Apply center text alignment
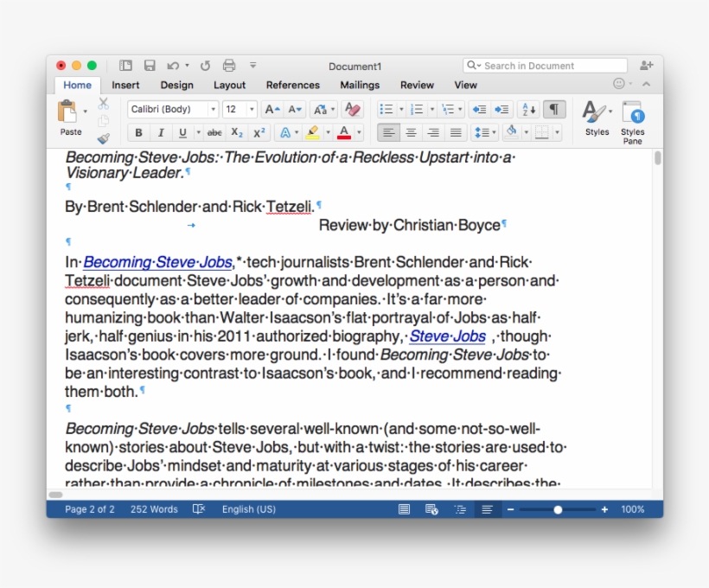709x588 pixels. [x=412, y=131]
